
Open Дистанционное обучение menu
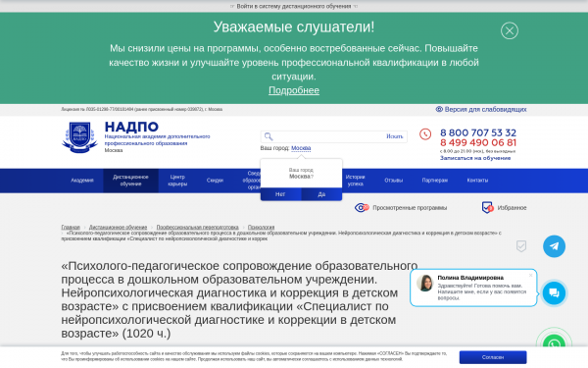130,181
